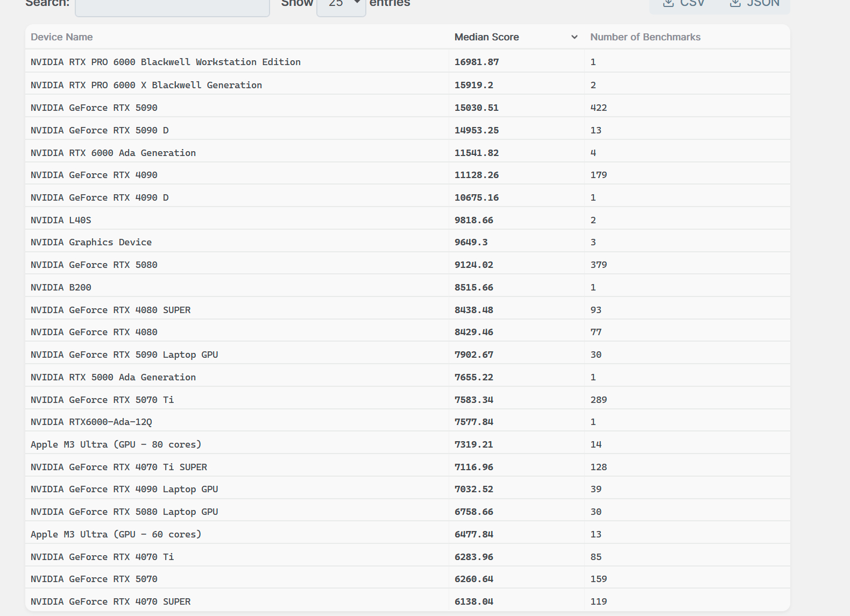Image resolution: width=850 pixels, height=616 pixels.
Task: Click benchmark count 77
Action: pos(596,332)
